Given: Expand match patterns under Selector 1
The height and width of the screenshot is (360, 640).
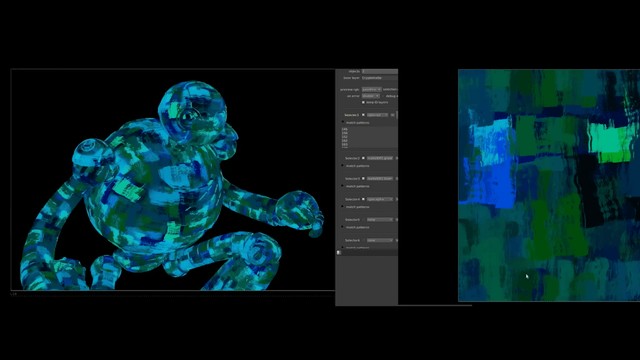Looking at the screenshot, I should (342, 122).
